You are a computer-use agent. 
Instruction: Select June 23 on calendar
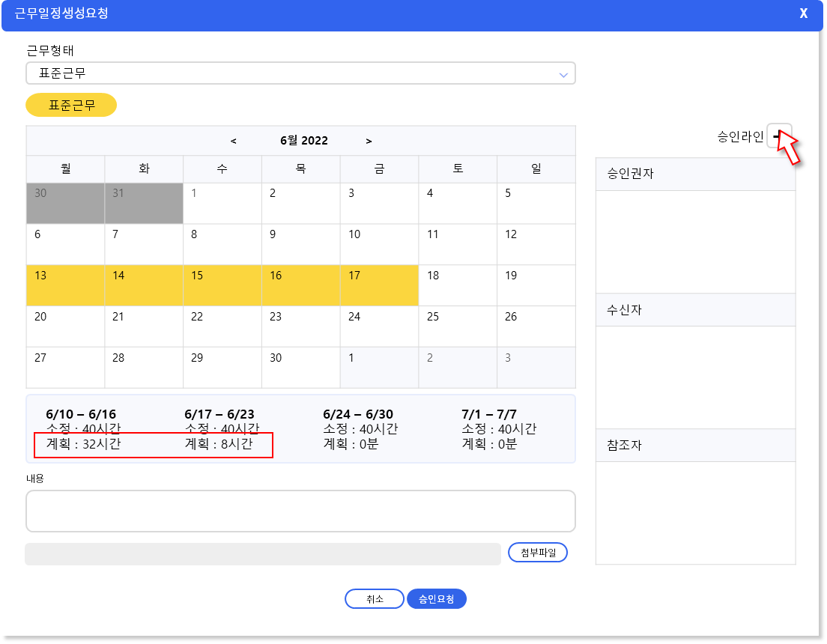pyautogui.click(x=301, y=326)
